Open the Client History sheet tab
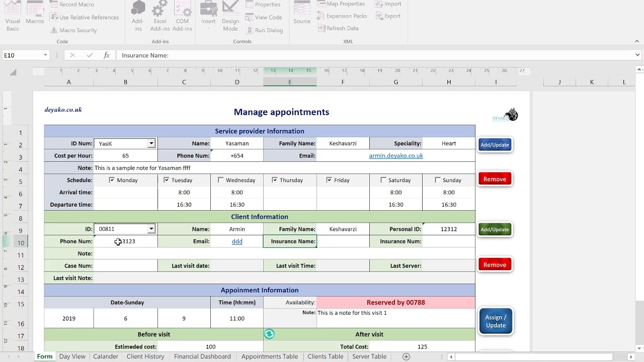644x362 pixels. click(x=145, y=356)
